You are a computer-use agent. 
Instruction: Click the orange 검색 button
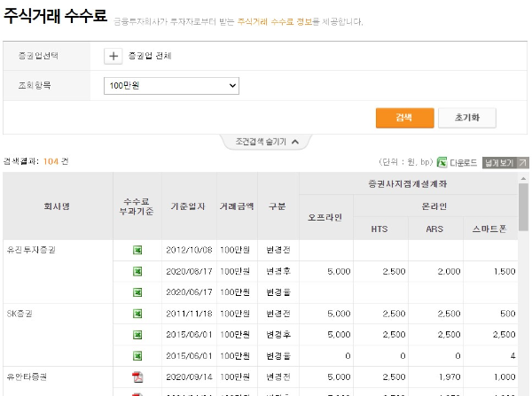pyautogui.click(x=405, y=118)
